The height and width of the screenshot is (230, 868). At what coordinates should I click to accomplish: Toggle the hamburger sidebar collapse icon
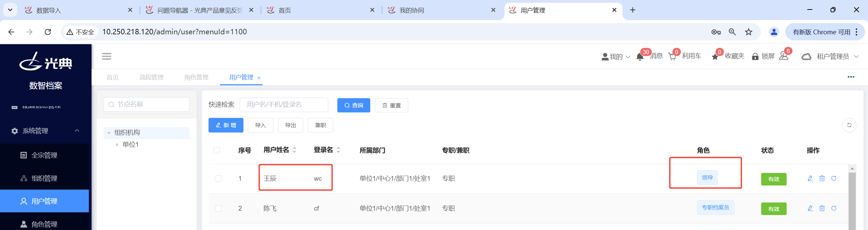[106, 56]
